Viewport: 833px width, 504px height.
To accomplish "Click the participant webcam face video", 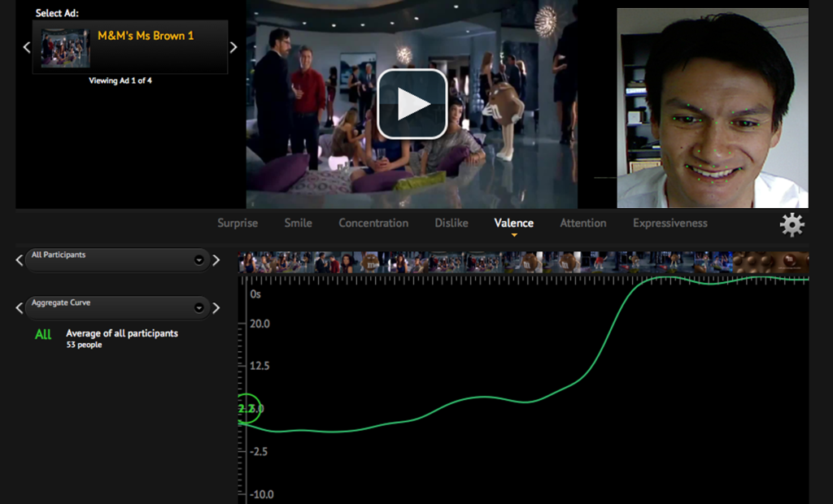I will [712, 108].
